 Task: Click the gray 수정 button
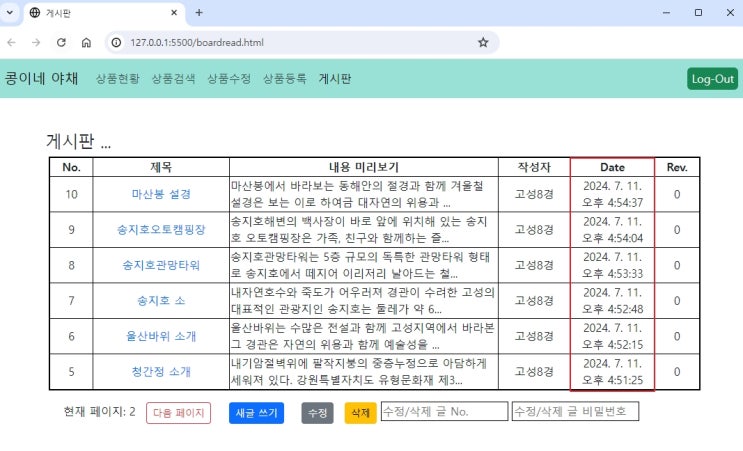317,413
